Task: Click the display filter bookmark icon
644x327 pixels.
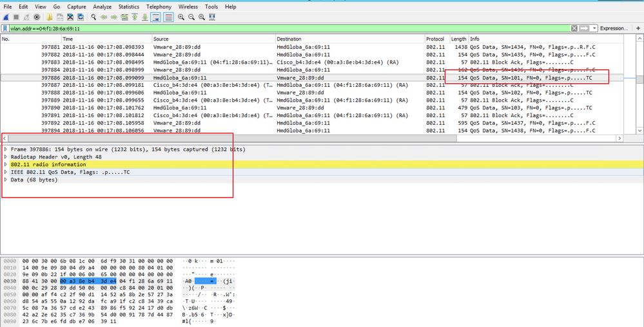Action: 5,28
